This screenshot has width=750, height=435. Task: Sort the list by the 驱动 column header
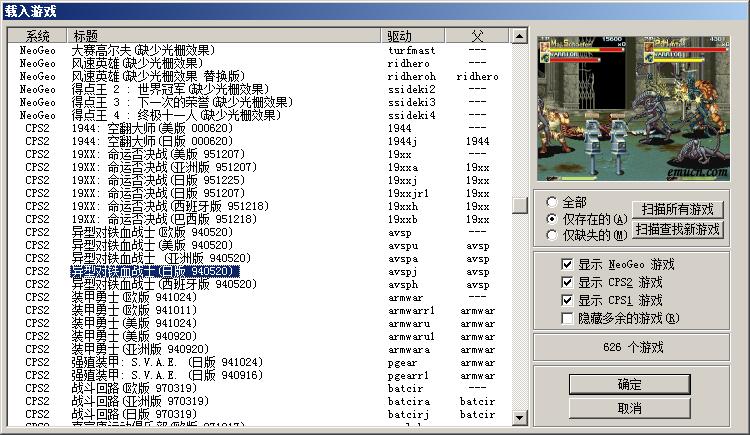413,36
